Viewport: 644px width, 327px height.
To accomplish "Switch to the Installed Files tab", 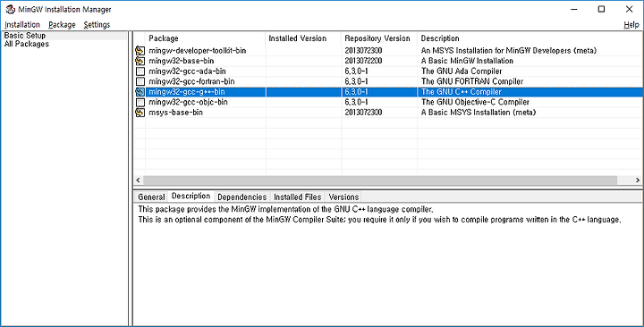I will point(297,197).
